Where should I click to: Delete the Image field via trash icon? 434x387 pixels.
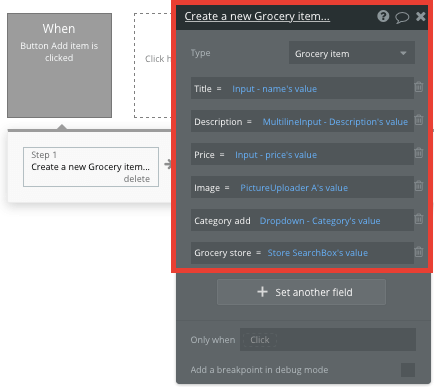419,186
